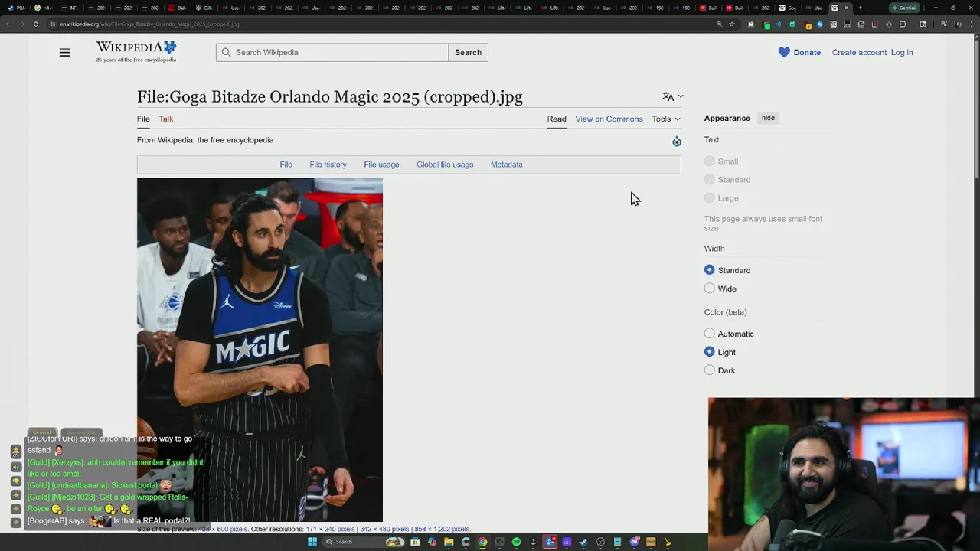Open View on Commons tab
The width and height of the screenshot is (980, 551).
609,119
